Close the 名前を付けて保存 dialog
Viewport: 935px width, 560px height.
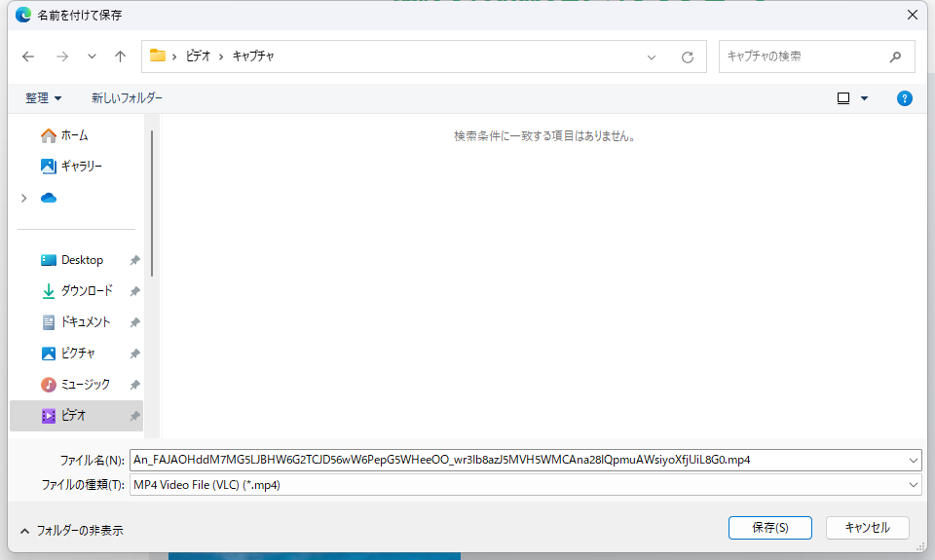pos(913,15)
